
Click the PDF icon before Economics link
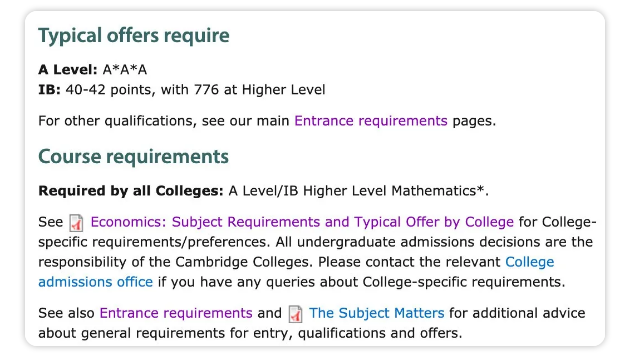(76, 223)
